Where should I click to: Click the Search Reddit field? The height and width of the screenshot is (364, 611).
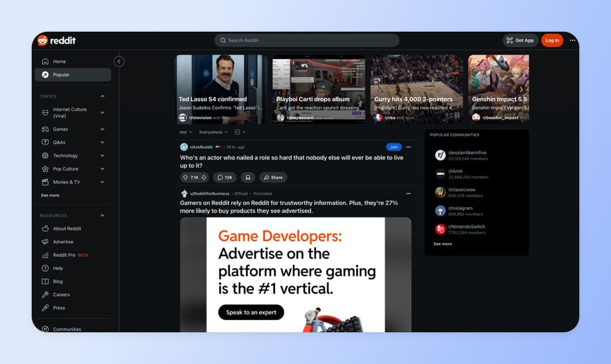(307, 40)
